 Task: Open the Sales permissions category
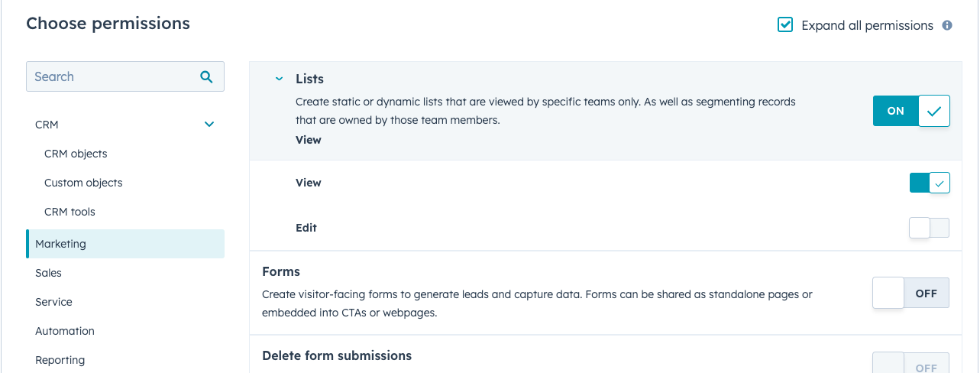48,273
